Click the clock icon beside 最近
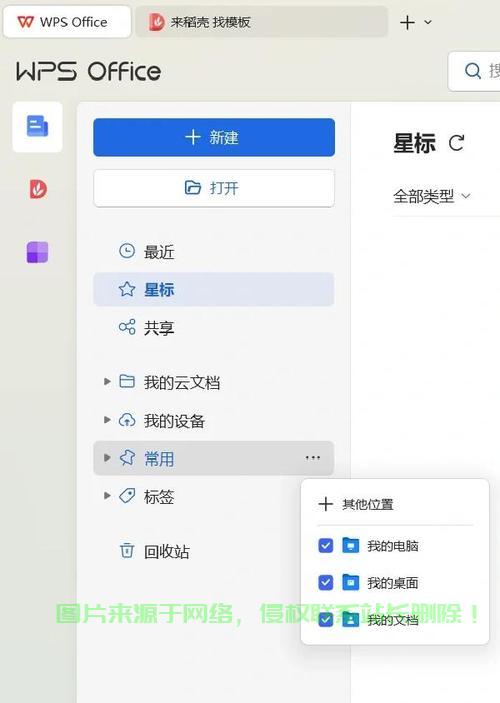The width and height of the screenshot is (500, 703). coord(127,251)
